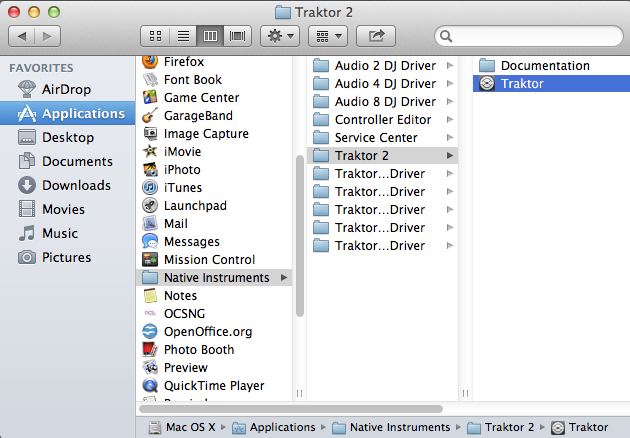Open the Action gear dropdown menu

279,36
